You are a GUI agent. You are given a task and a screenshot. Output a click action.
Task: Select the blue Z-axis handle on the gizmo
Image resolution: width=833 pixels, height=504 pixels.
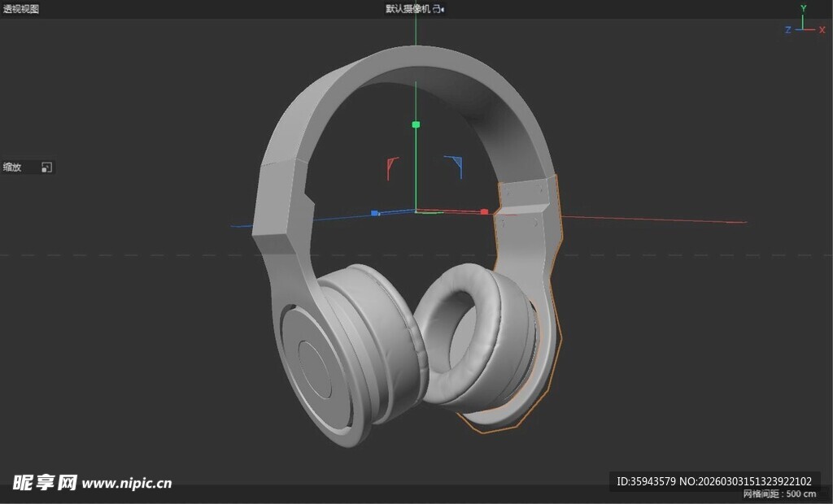pos(375,213)
